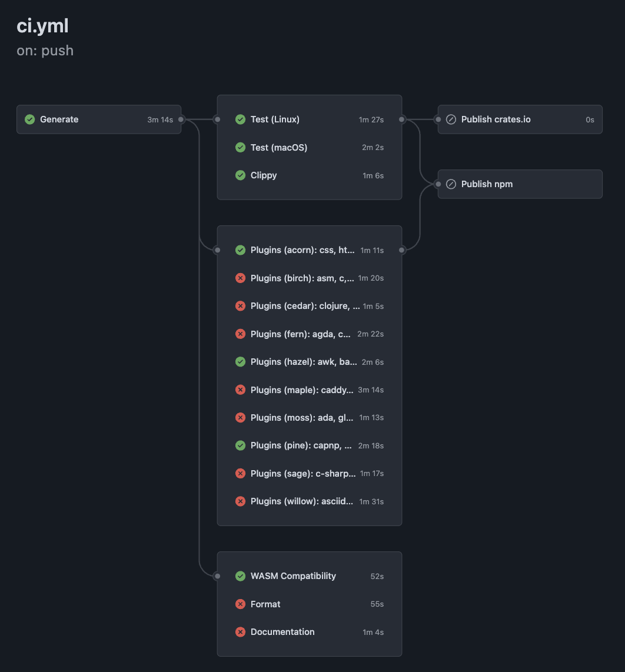Click the skipped icon beside Publish npm

pos(451,184)
